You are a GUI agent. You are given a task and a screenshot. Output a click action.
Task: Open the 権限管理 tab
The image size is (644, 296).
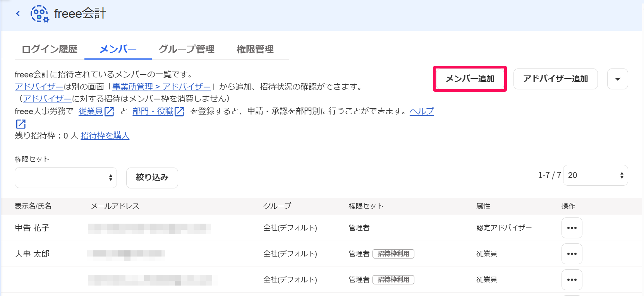(255, 49)
